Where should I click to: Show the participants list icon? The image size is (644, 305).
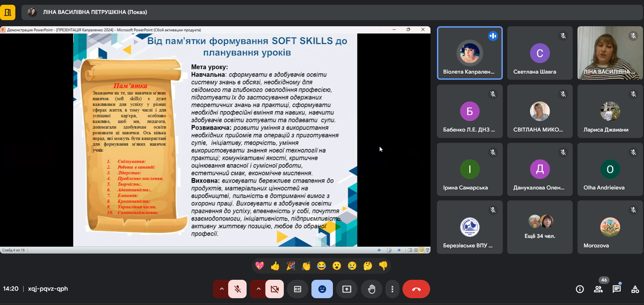click(598, 289)
